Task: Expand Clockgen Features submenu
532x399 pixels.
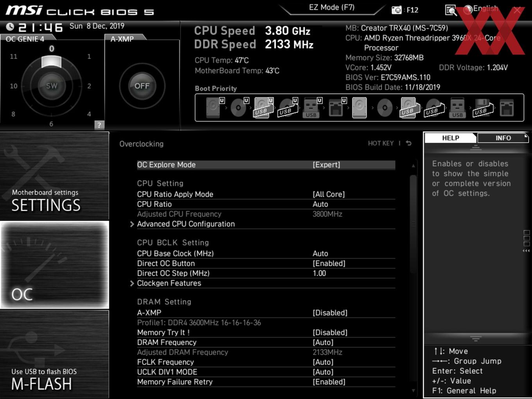Action: (169, 283)
